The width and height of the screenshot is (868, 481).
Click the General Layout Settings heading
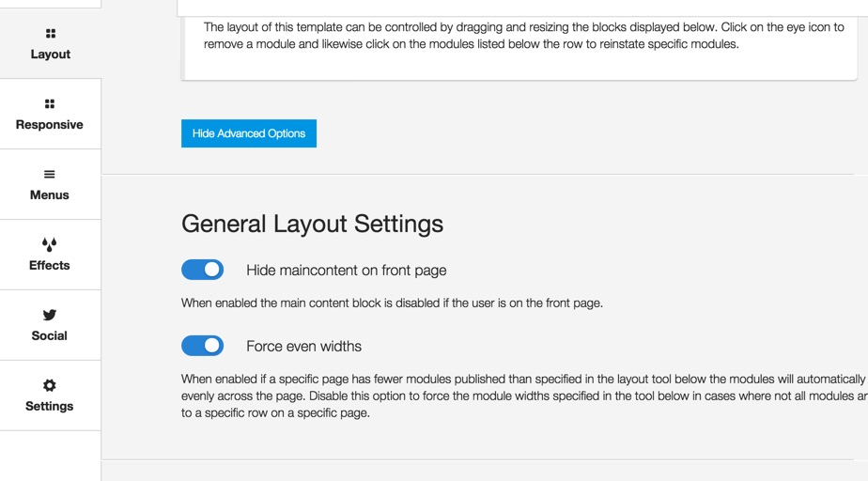[x=312, y=224]
